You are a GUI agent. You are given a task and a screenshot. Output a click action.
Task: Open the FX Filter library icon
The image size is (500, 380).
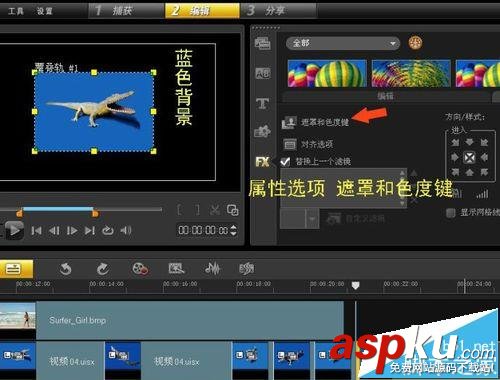[262, 162]
